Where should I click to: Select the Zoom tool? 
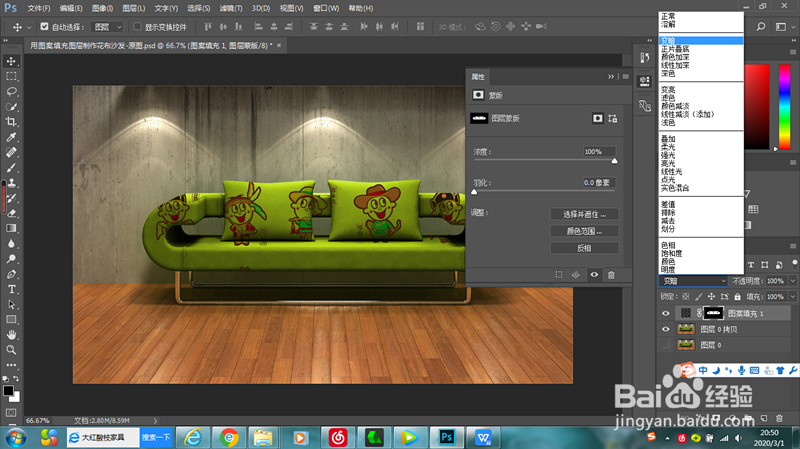(x=11, y=350)
